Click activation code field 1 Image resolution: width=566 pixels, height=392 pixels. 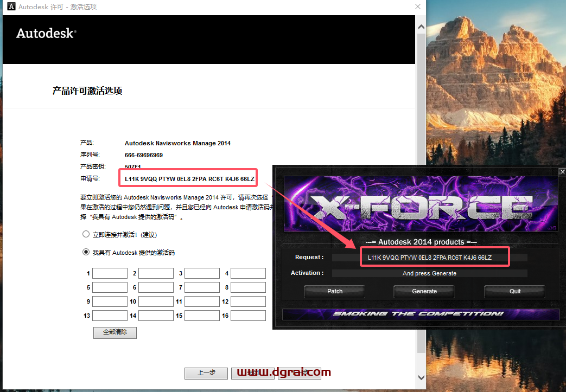110,273
